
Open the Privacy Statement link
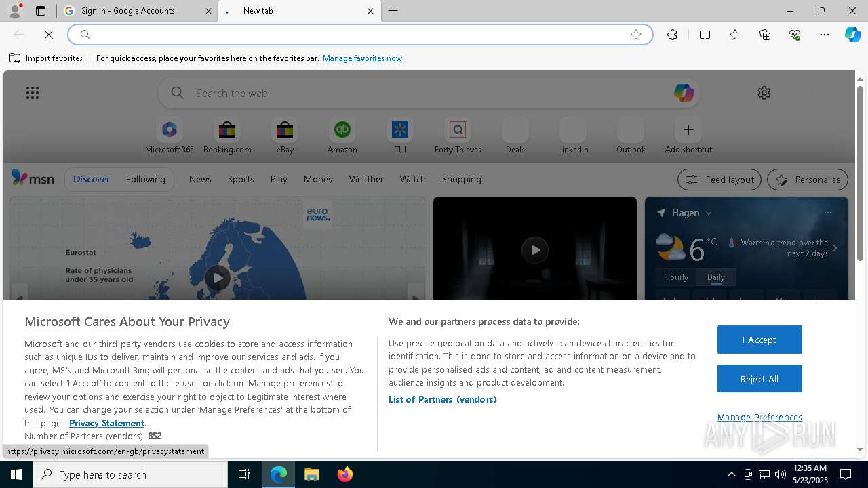click(106, 423)
